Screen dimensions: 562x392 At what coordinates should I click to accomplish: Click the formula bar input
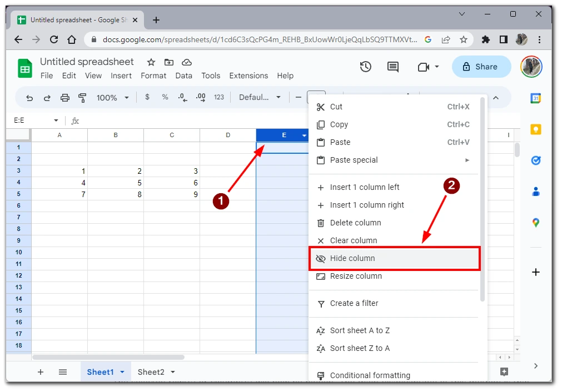193,120
